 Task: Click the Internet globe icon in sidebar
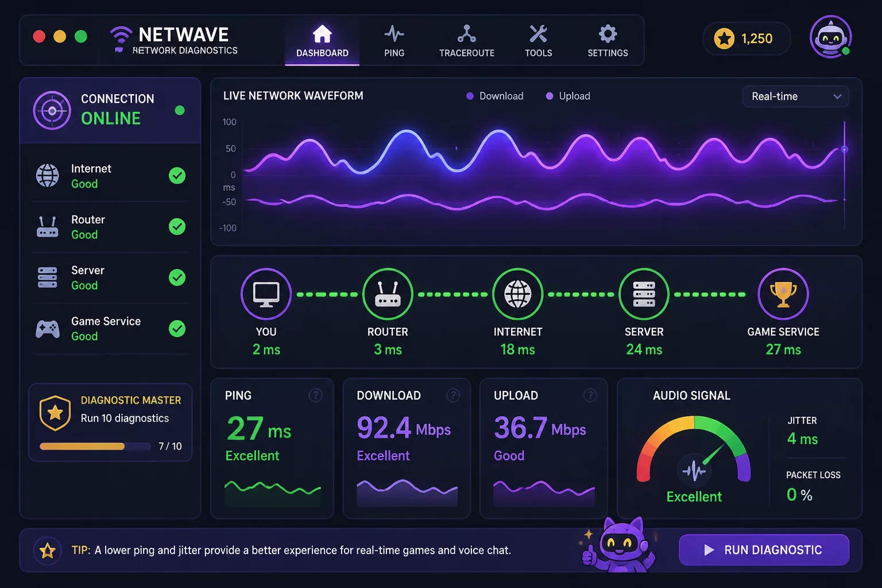(48, 175)
